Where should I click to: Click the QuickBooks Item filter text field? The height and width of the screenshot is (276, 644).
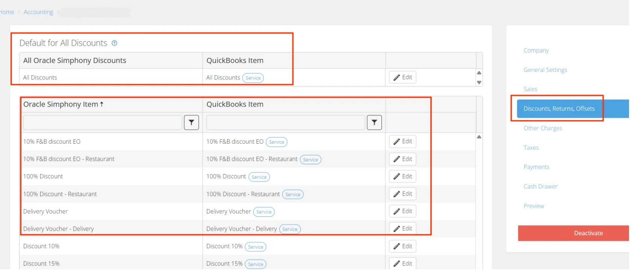tap(286, 122)
